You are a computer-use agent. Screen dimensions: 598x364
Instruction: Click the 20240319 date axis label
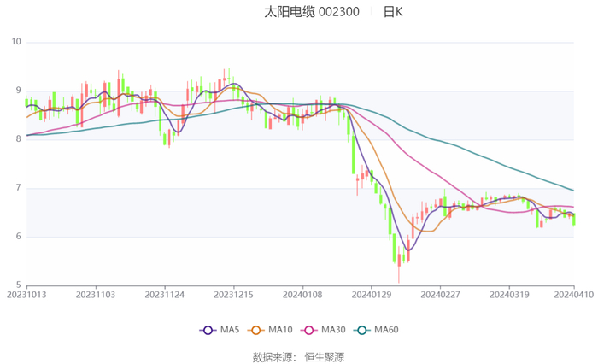click(508, 295)
